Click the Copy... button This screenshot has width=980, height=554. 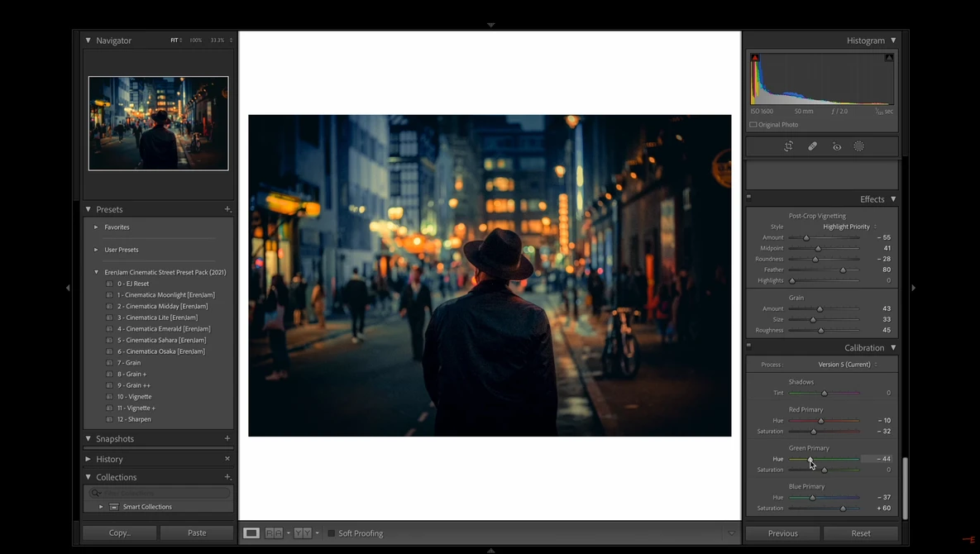tap(119, 533)
